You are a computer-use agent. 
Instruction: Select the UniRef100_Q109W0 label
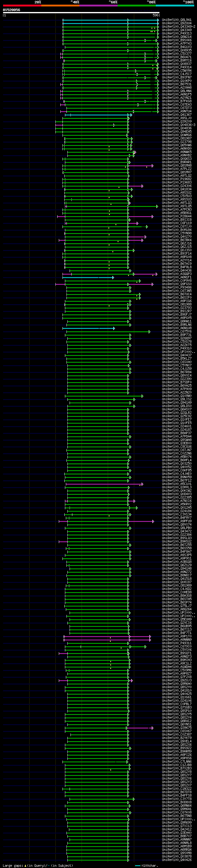[x=176, y=396]
